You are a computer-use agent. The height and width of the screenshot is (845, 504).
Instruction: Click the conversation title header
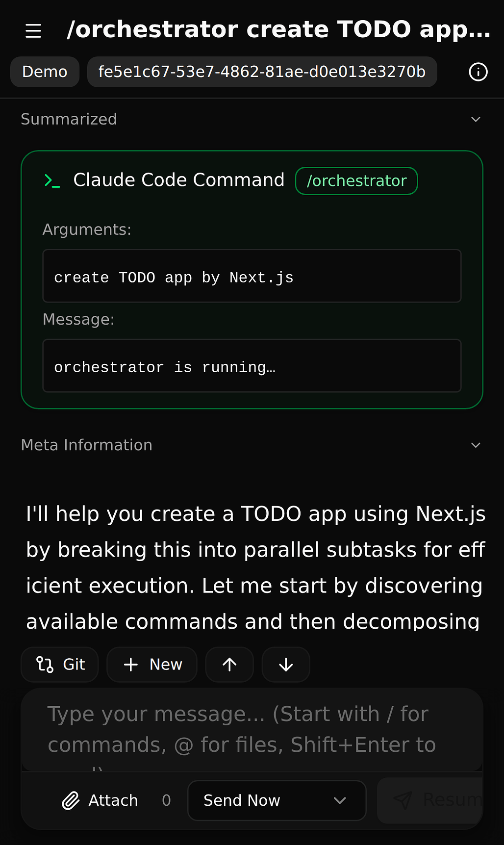(x=278, y=30)
